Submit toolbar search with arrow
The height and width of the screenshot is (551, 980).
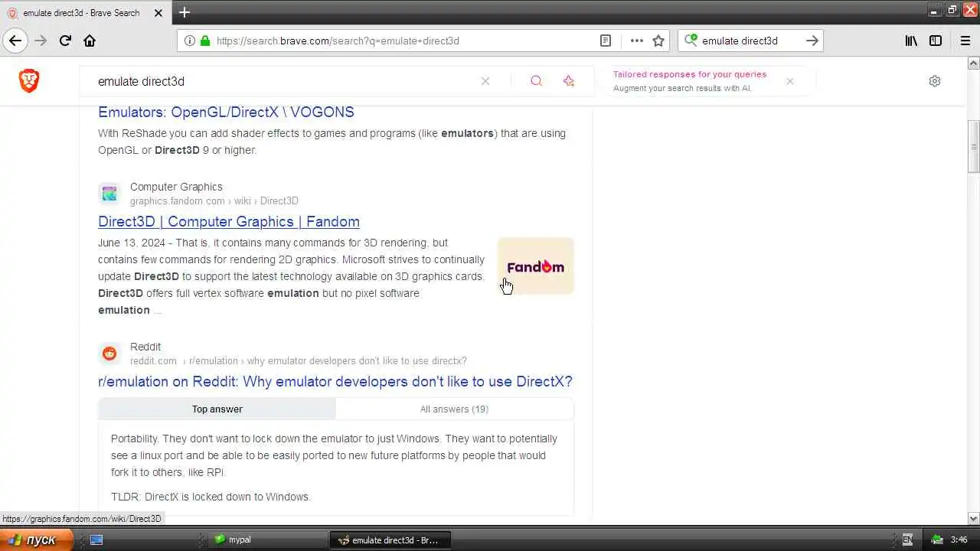click(x=812, y=41)
